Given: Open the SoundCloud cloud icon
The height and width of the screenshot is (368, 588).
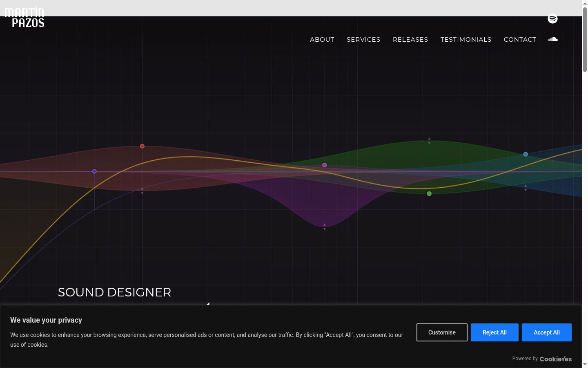Looking at the screenshot, I should (552, 39).
